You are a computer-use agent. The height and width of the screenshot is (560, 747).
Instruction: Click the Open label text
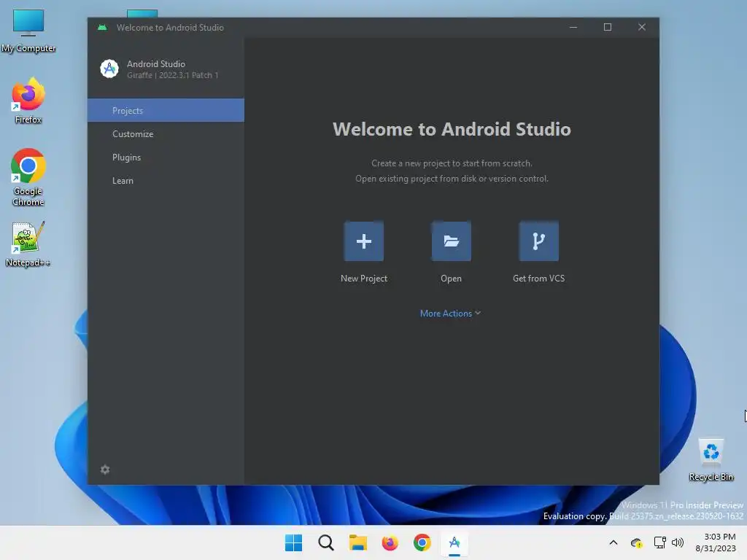coord(451,279)
